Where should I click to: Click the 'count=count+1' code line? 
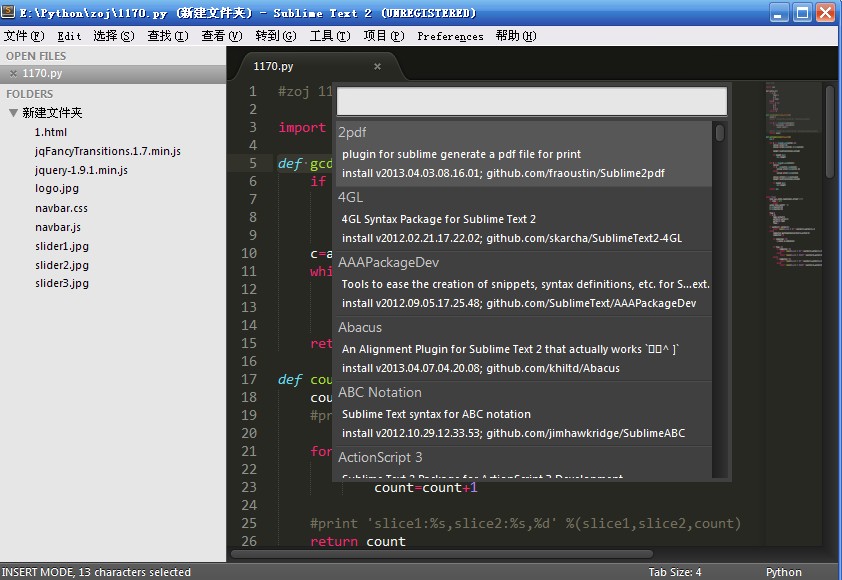click(x=426, y=488)
